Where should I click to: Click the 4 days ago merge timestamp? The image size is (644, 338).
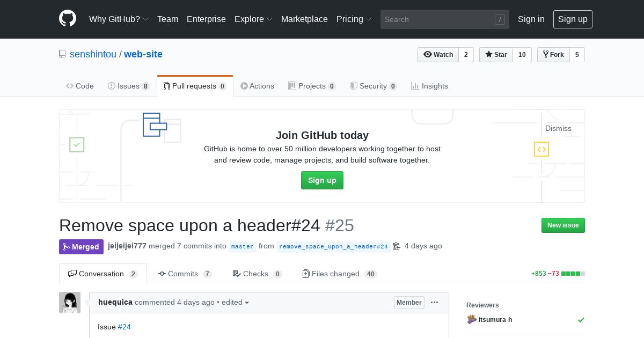click(423, 246)
